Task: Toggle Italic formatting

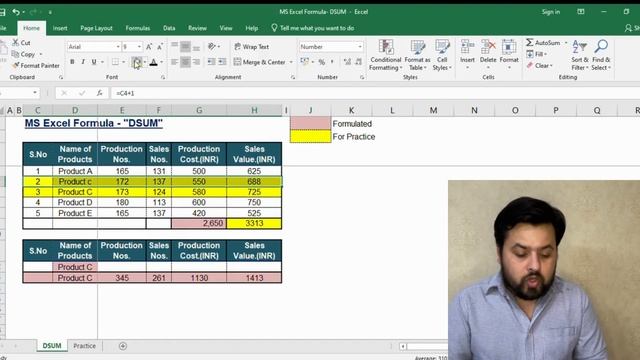Action: (83, 62)
